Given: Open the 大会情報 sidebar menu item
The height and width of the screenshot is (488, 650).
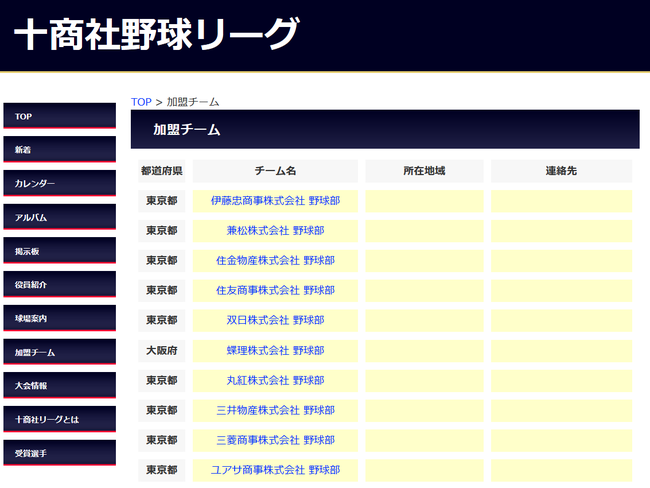Looking at the screenshot, I should tap(60, 386).
